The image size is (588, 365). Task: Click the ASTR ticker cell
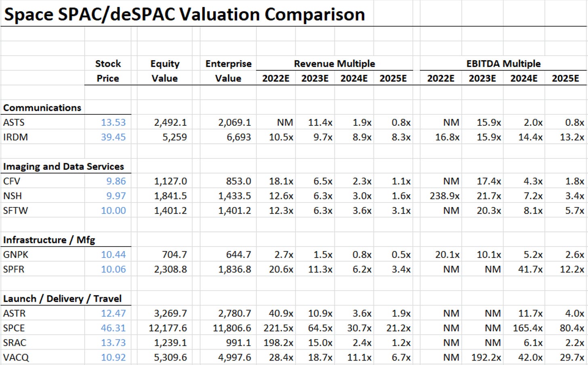pyautogui.click(x=14, y=313)
